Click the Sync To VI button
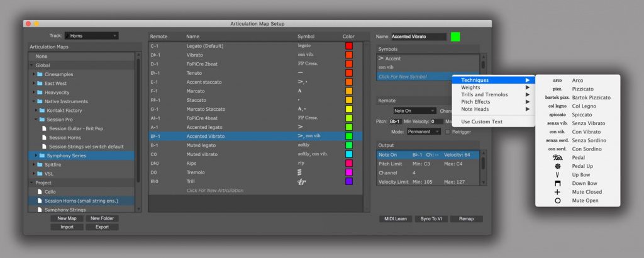This screenshot has width=644, height=258. 431,219
